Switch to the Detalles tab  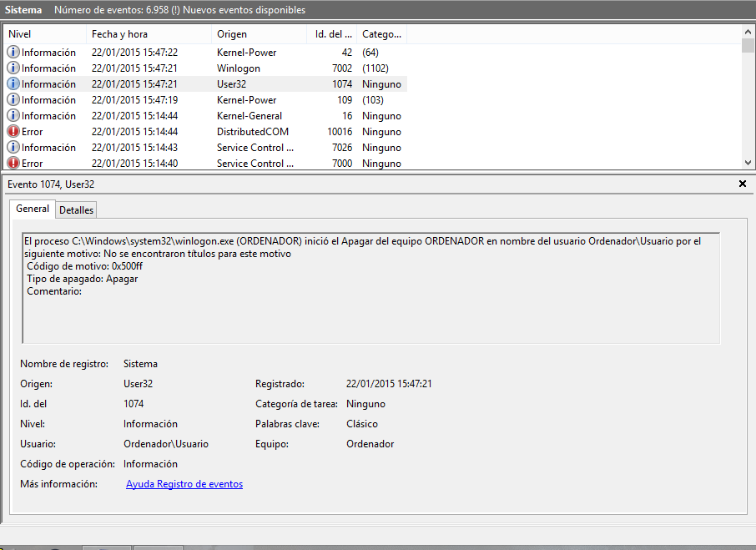(76, 210)
